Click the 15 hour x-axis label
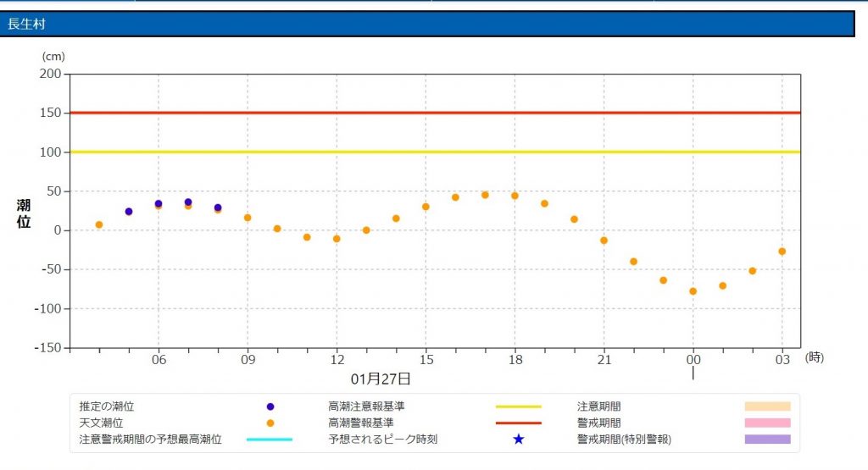 pyautogui.click(x=426, y=360)
